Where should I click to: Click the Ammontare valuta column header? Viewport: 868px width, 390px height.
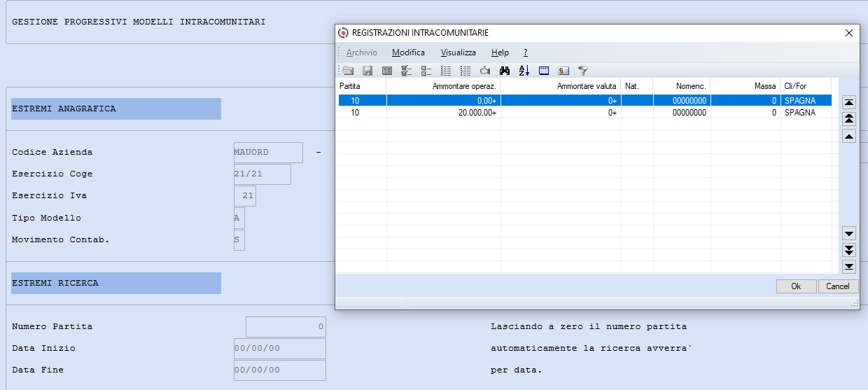(x=561, y=86)
